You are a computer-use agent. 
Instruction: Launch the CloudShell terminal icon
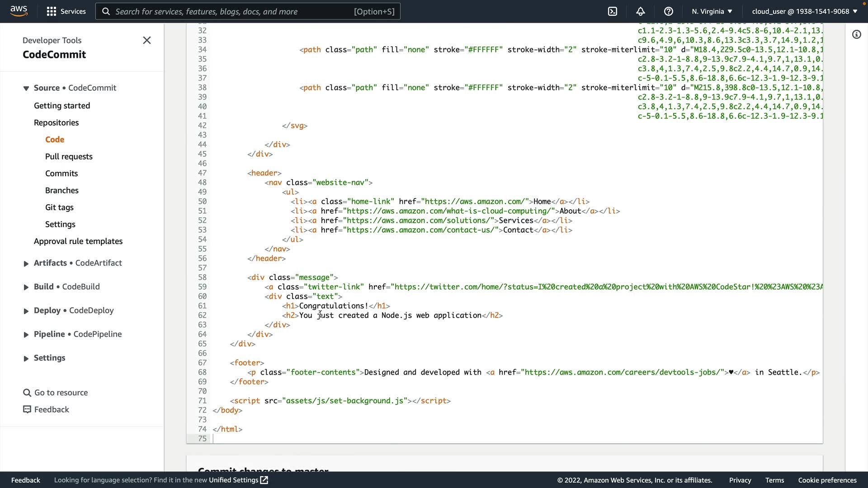pyautogui.click(x=612, y=11)
